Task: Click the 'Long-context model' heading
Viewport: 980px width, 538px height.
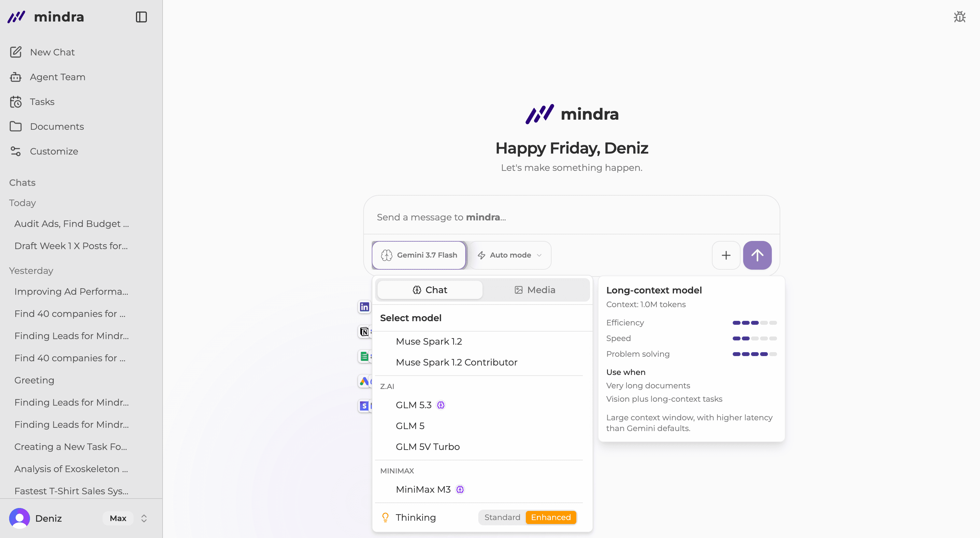Action: point(654,290)
